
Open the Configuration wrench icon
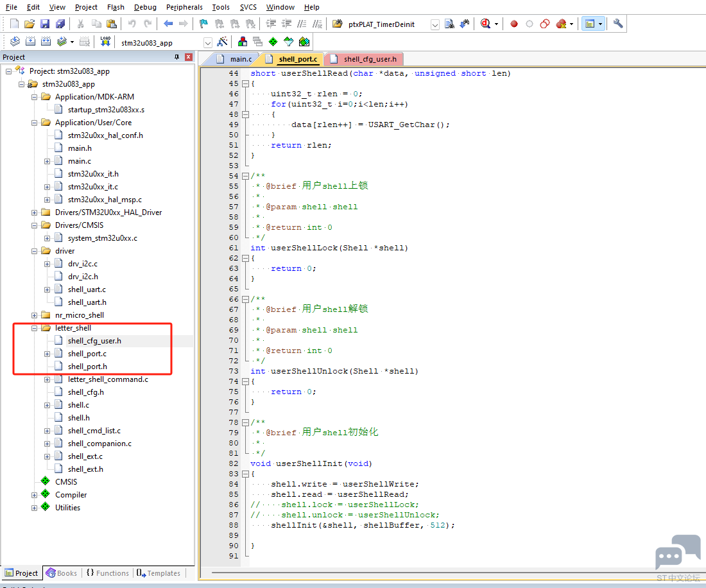tap(617, 24)
